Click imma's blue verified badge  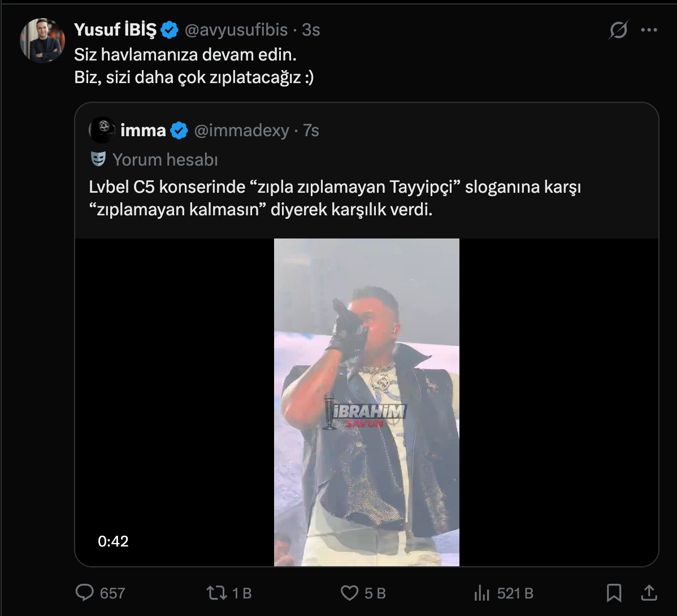(x=179, y=131)
